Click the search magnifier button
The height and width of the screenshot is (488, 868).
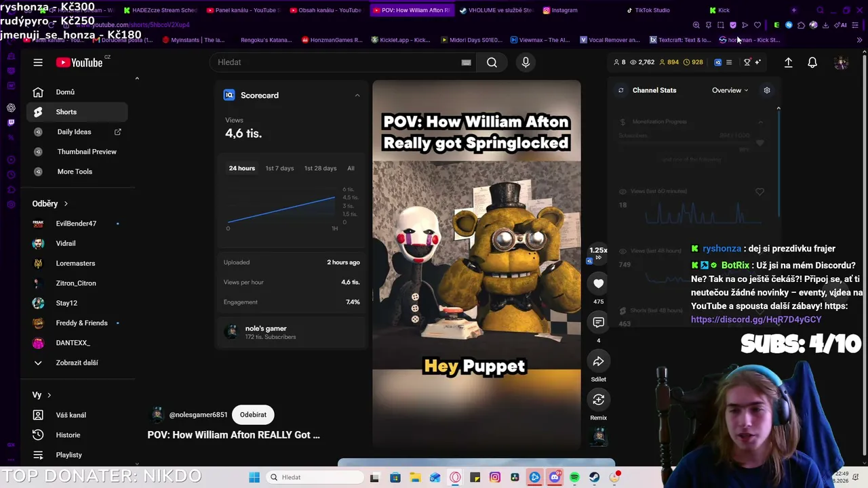[x=492, y=62]
